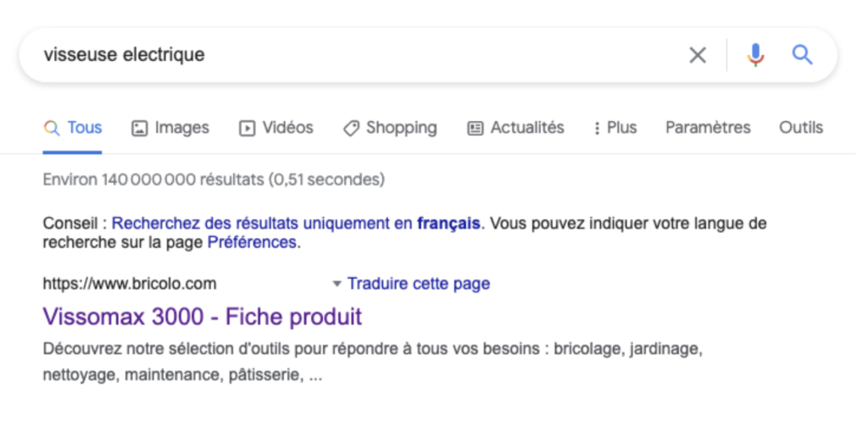Image resolution: width=868 pixels, height=448 pixels.
Task: Expand the dropdown arrow next to bricolo.com
Action: (x=337, y=284)
